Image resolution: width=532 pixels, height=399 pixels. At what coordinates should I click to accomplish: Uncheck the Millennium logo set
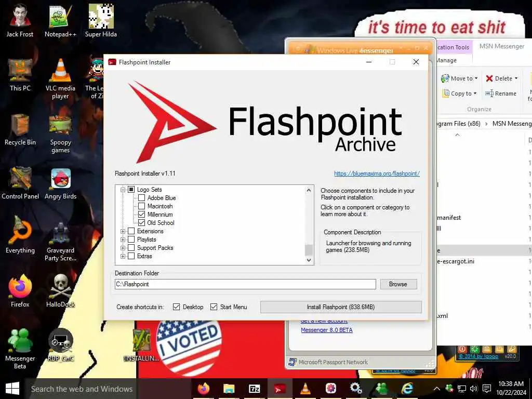pyautogui.click(x=141, y=215)
